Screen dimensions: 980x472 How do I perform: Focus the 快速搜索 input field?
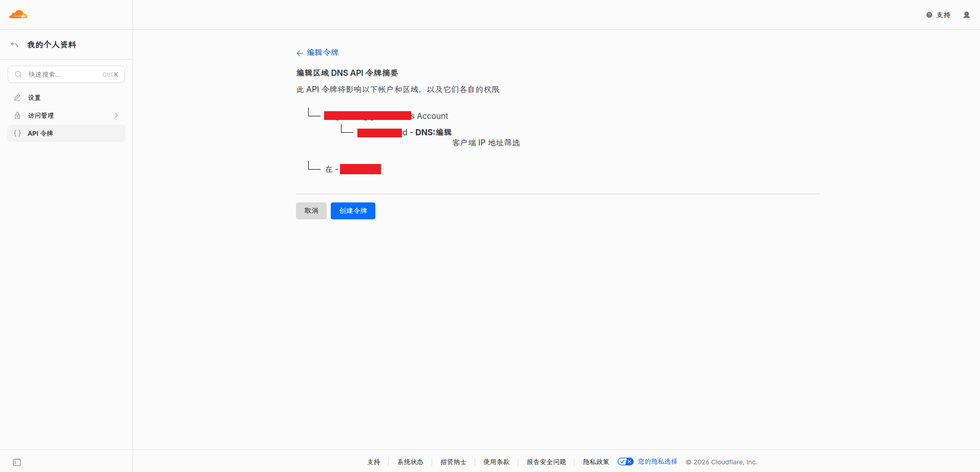click(67, 74)
